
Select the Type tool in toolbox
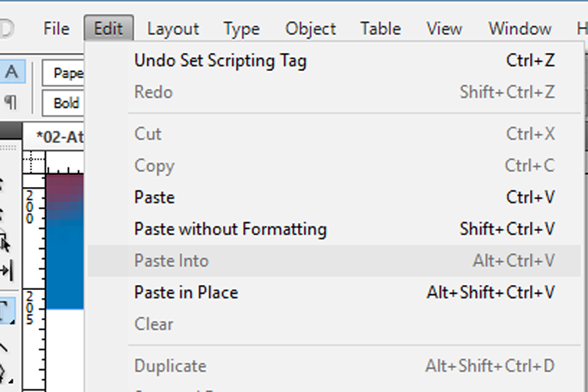click(x=6, y=310)
